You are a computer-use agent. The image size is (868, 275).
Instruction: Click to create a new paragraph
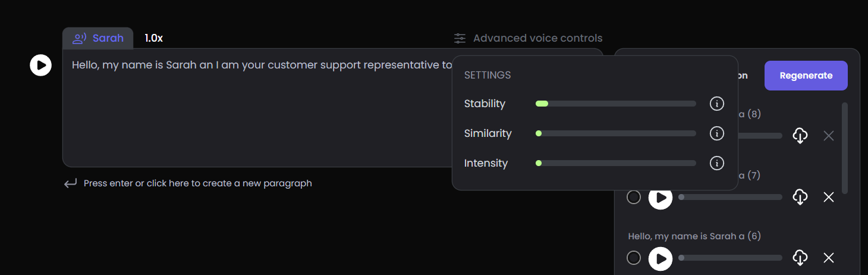coord(197,183)
